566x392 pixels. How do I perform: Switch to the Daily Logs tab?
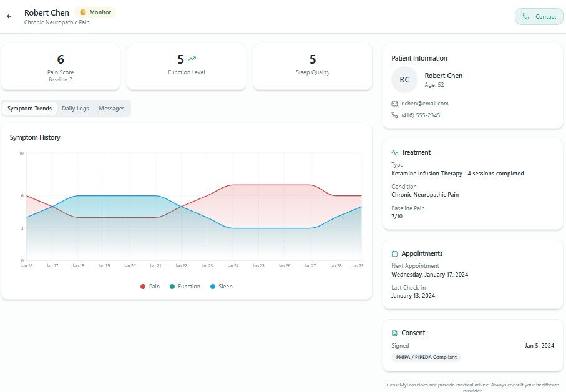[75, 109]
